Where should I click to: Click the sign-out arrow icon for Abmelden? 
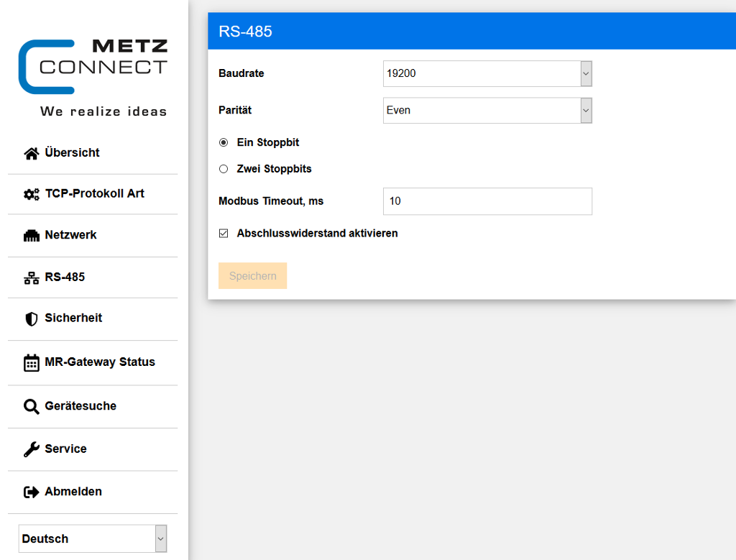(31, 492)
